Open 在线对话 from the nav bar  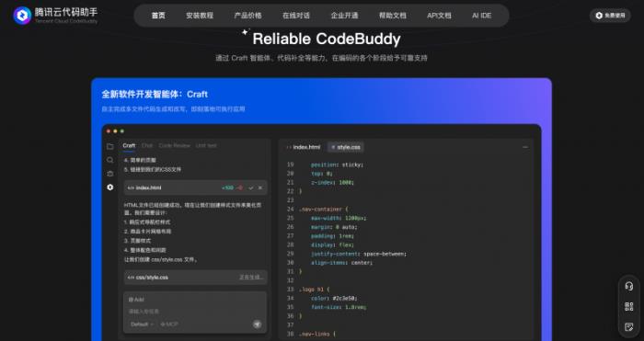[x=295, y=16]
